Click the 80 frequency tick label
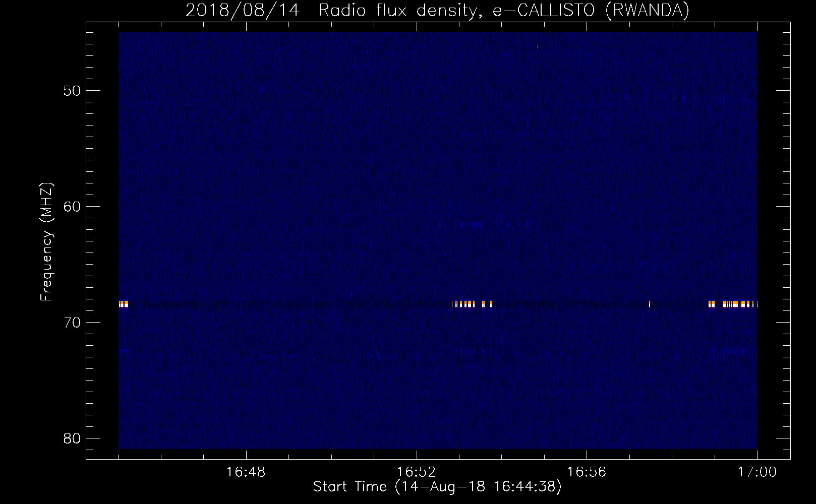Image resolution: width=816 pixels, height=504 pixels. point(72,438)
